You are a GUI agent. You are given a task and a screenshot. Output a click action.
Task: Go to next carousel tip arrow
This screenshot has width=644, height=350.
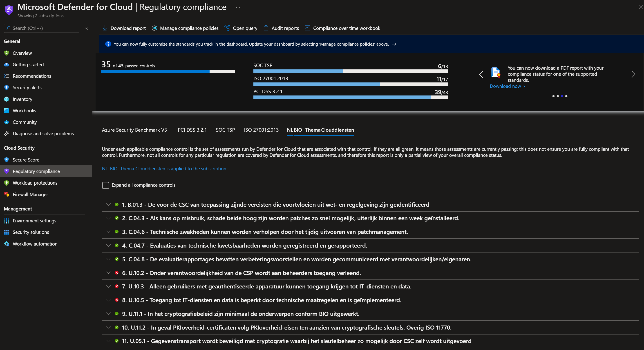(633, 74)
